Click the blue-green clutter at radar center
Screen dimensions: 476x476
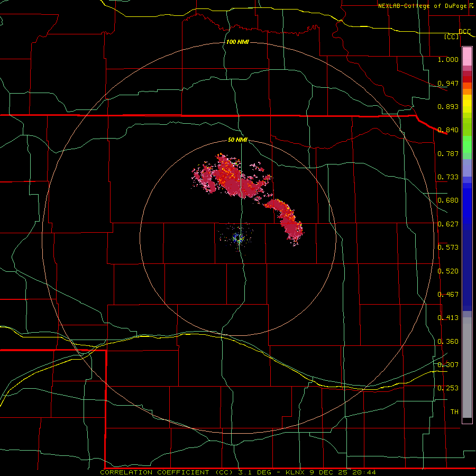(x=239, y=237)
